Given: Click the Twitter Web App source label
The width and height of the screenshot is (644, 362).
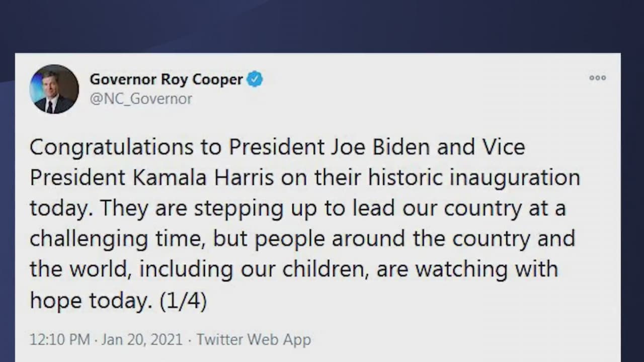Looking at the screenshot, I should 254,339.
